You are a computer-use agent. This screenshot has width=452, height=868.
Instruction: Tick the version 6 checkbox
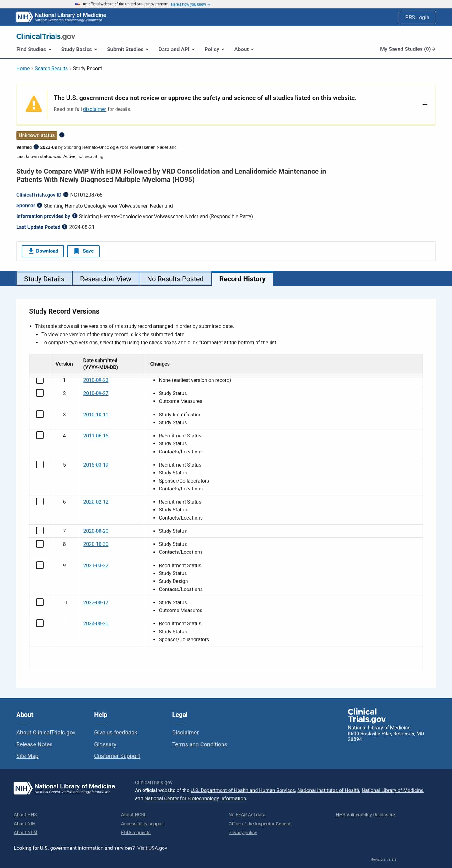[40, 501]
